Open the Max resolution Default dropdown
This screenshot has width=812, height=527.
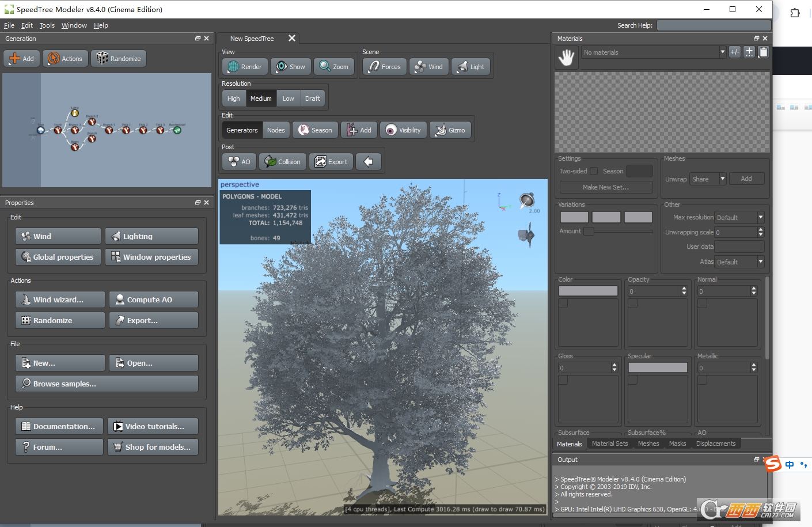click(x=739, y=218)
